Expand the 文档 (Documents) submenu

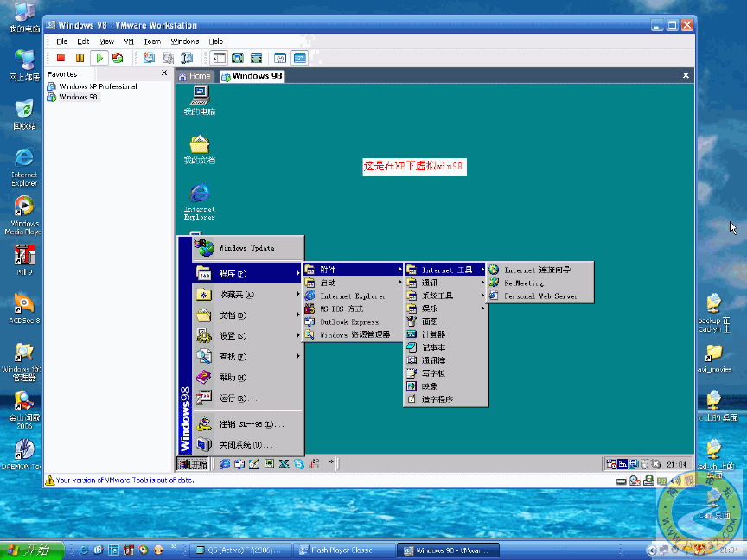248,315
